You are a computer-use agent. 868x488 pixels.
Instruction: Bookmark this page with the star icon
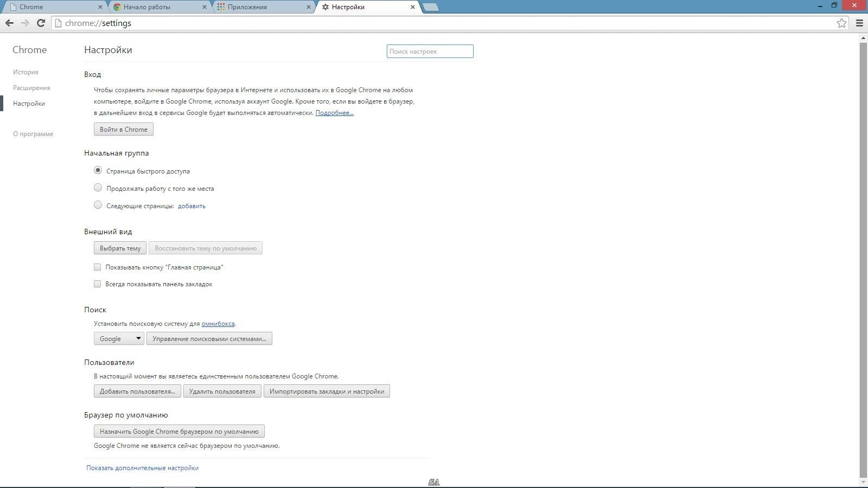841,23
